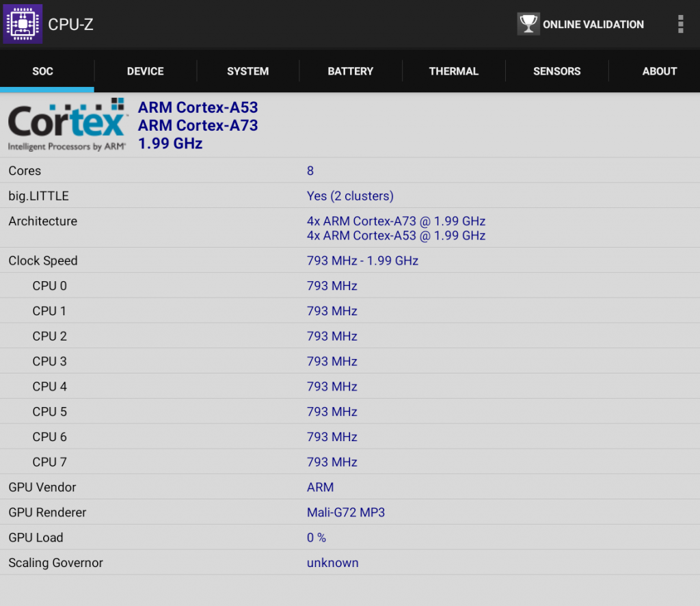Select the CPU 5 frequency value
Screen dimensions: 700x606
point(332,412)
